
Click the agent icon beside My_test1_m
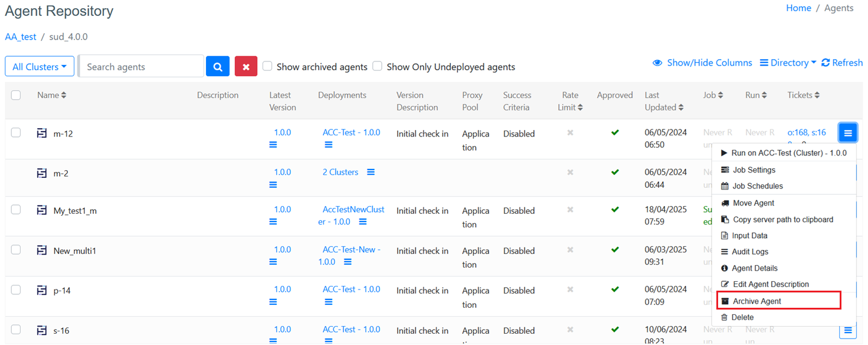pos(42,210)
